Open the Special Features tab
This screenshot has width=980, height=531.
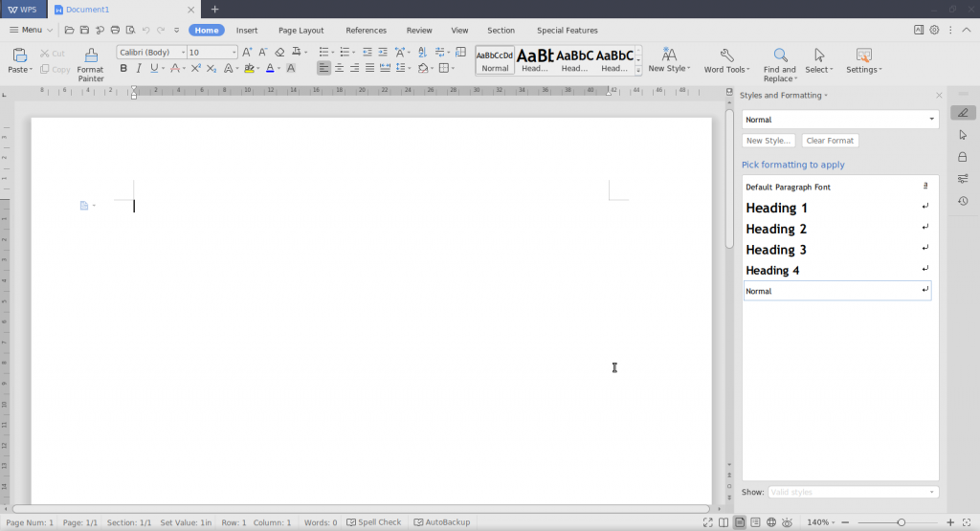pos(567,30)
